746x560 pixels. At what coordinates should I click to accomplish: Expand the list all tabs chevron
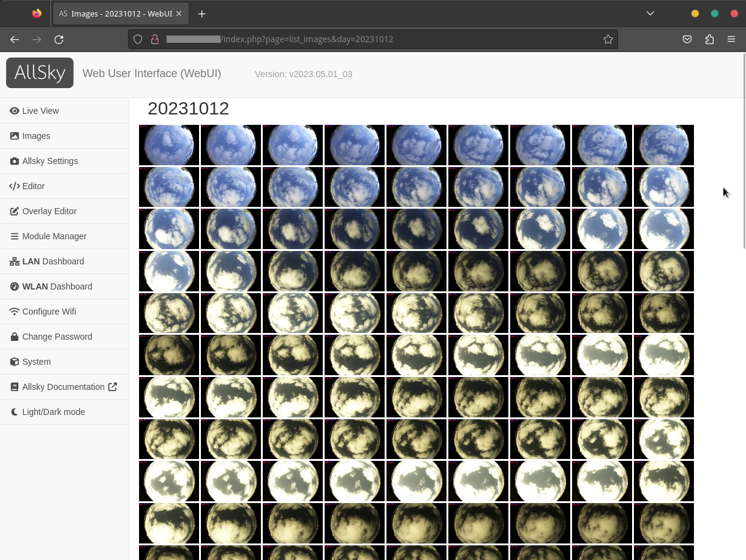650,13
